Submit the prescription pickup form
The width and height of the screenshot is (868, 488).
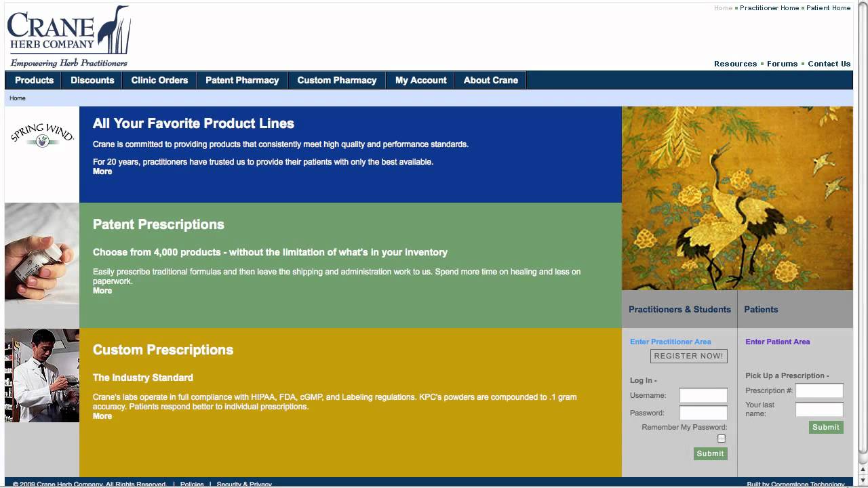coord(826,427)
